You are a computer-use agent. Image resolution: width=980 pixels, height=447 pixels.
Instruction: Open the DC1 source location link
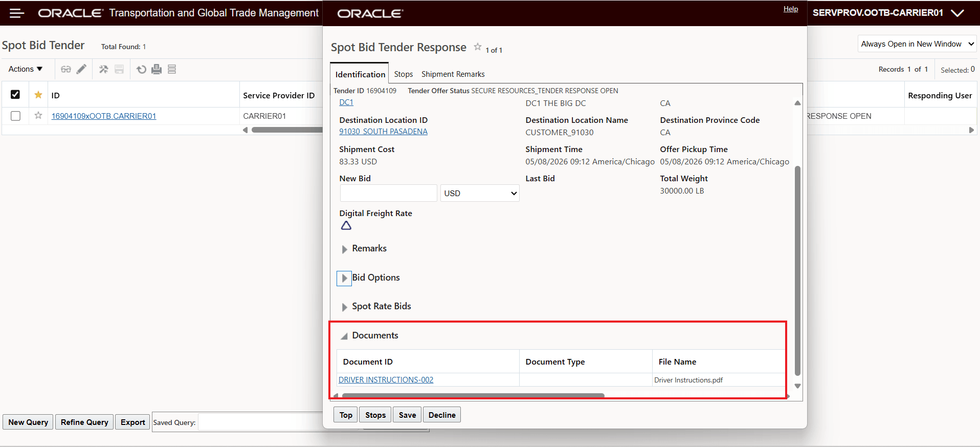(346, 102)
